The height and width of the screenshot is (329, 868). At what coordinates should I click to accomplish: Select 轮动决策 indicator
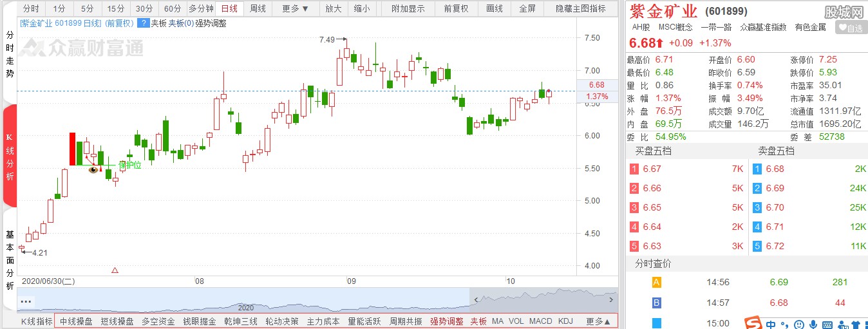(x=282, y=321)
